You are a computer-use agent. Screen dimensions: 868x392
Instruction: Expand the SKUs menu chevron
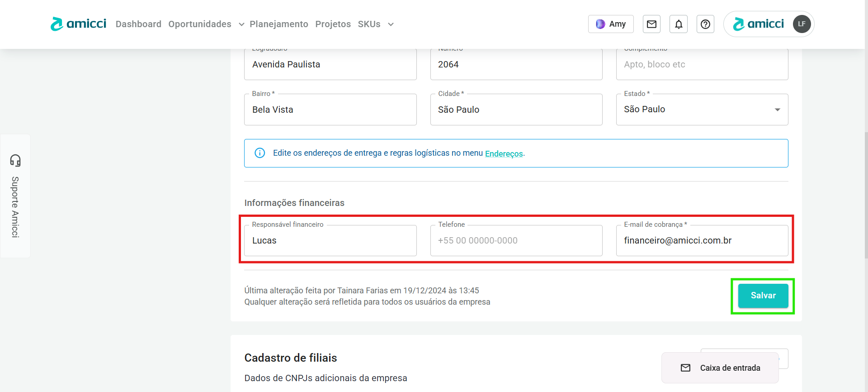tap(391, 24)
